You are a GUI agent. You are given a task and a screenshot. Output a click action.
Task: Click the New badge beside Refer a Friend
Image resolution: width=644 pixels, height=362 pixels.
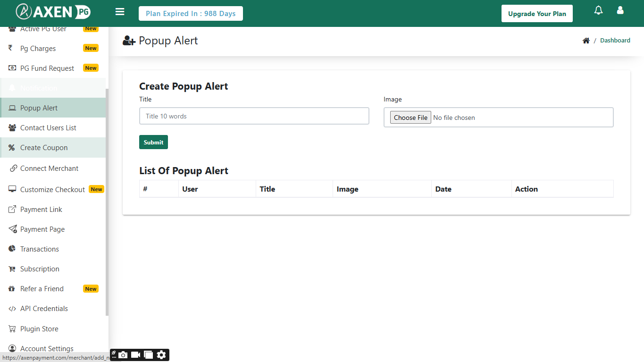pos(91,289)
